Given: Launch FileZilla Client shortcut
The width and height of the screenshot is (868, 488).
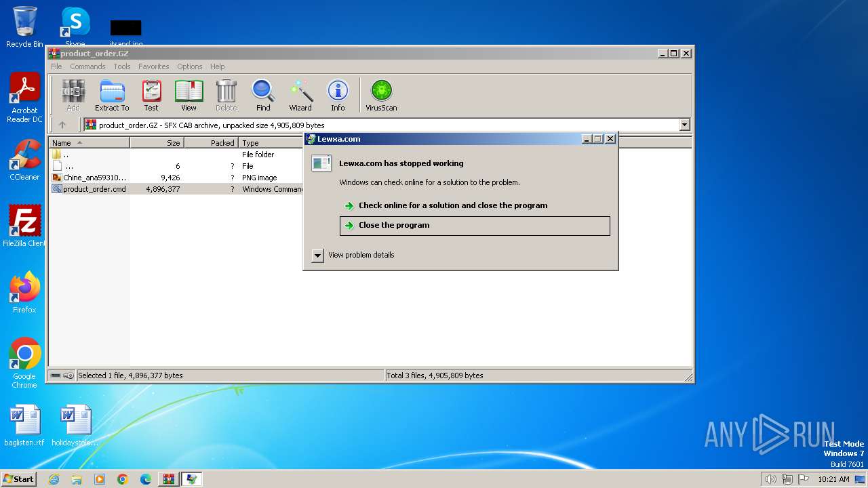Looking at the screenshot, I should point(24,226).
